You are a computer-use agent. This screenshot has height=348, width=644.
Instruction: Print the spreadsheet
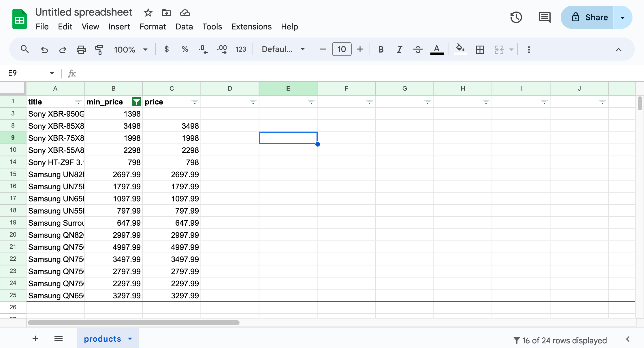click(81, 49)
